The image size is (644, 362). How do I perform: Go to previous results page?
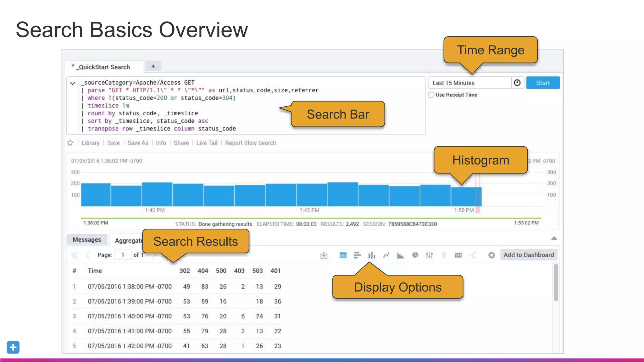pos(88,255)
